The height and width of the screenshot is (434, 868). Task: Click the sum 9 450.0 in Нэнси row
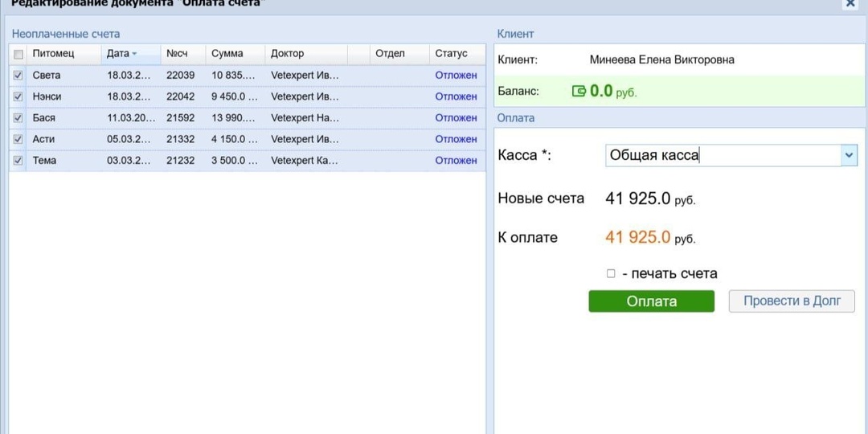[235, 96]
